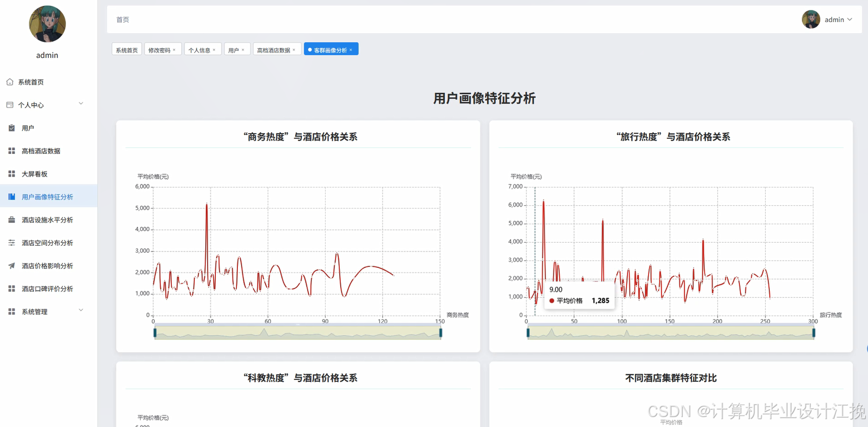
Task: Click the briefcase icon beside 酒店设施水平分析
Action: click(x=12, y=220)
